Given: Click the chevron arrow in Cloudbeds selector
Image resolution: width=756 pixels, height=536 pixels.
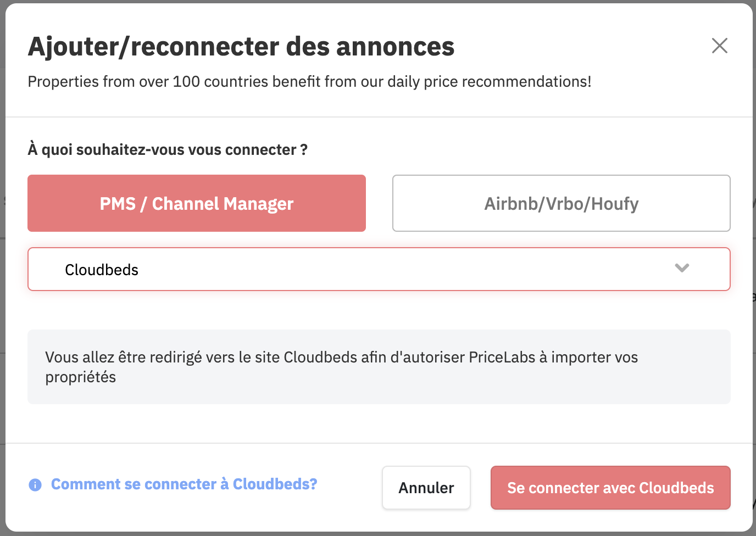Looking at the screenshot, I should [682, 268].
